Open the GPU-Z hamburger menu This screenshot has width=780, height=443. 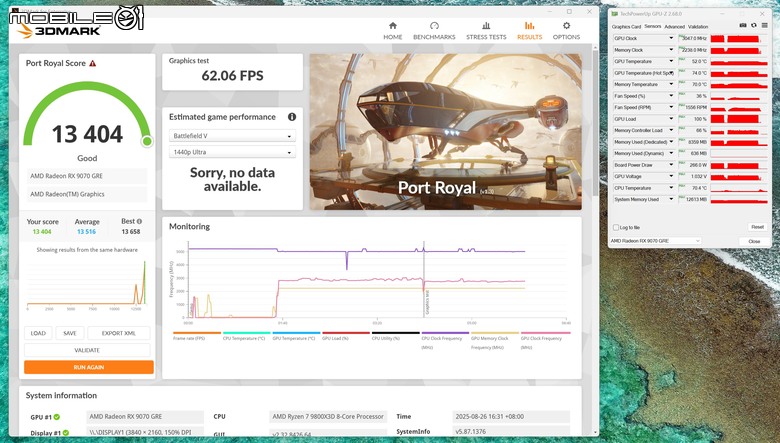pyautogui.click(x=765, y=25)
